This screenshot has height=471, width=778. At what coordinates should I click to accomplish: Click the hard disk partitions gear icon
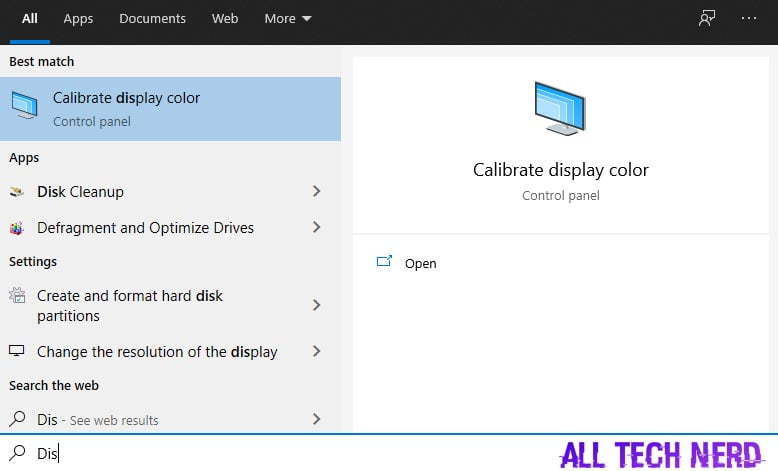[x=17, y=296]
